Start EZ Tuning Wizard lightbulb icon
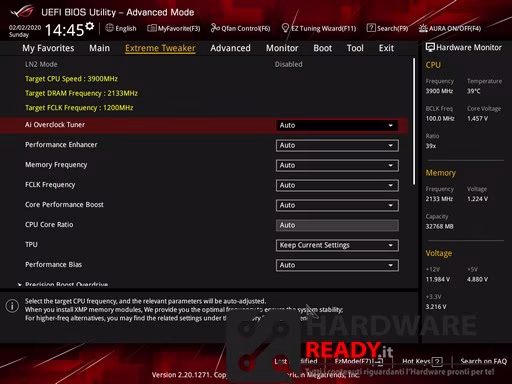Screen dimensions: 512x384 (x=285, y=28)
